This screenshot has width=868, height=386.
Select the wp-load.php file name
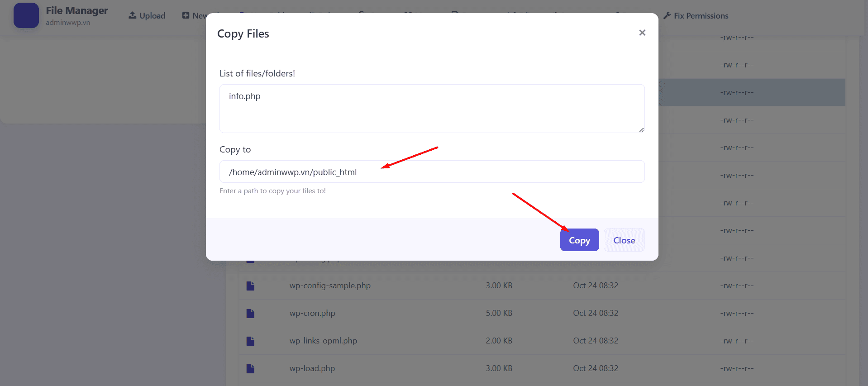click(x=312, y=368)
